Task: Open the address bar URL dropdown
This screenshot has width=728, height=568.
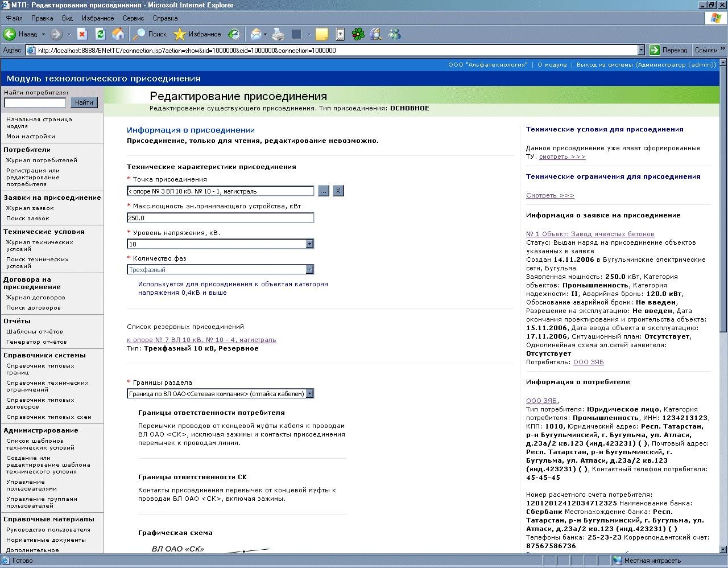Action: pyautogui.click(x=641, y=50)
